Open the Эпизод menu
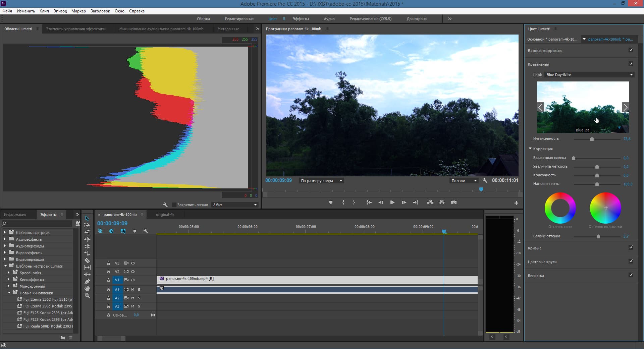644x349 pixels. coord(60,11)
